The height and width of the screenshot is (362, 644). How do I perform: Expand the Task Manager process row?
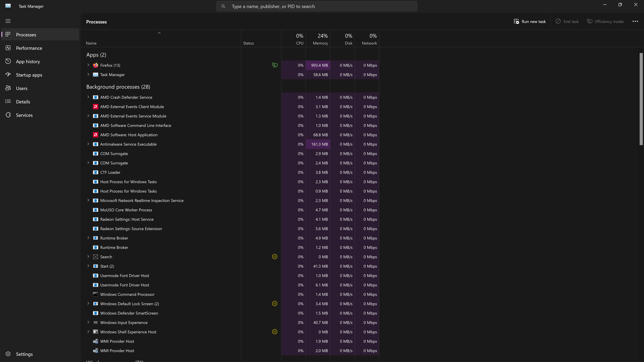pos(88,74)
